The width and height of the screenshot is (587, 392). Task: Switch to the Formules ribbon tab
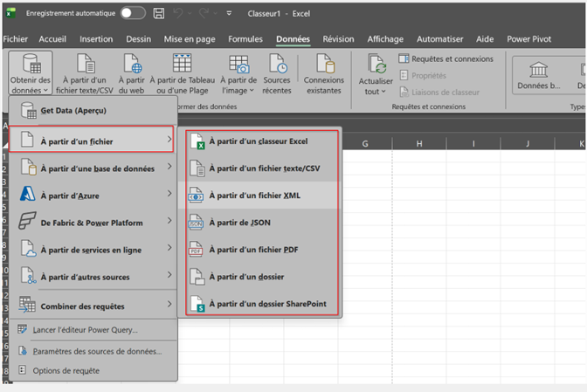[245, 39]
